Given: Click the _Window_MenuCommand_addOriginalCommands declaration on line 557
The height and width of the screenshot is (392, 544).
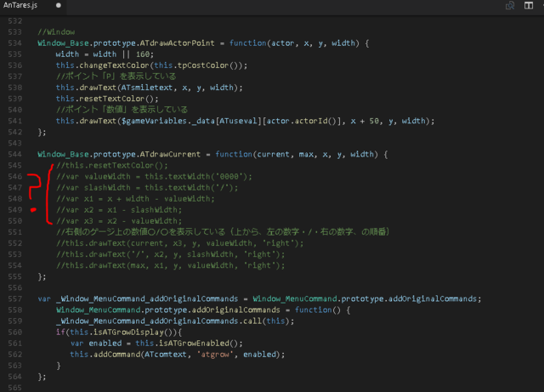Looking at the screenshot, I should tap(147, 298).
